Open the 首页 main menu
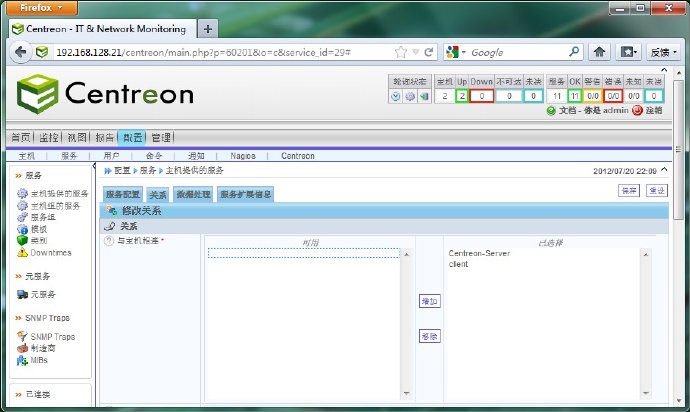This screenshot has width=690, height=412. [20, 137]
